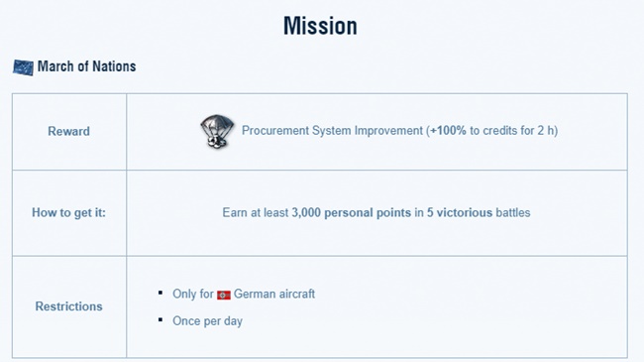644x362 pixels.
Task: Click the Only for text in restrictions
Action: (193, 295)
